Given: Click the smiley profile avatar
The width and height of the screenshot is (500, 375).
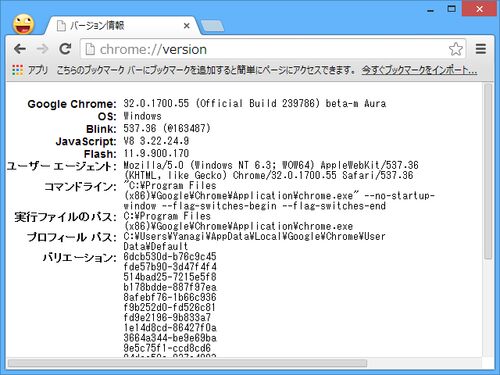Looking at the screenshot, I should [x=23, y=24].
